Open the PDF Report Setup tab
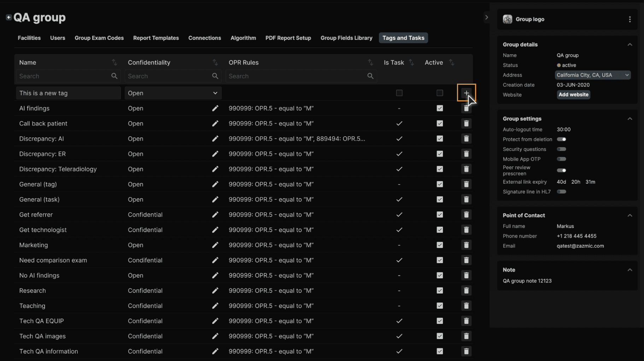644x361 pixels. click(x=288, y=38)
